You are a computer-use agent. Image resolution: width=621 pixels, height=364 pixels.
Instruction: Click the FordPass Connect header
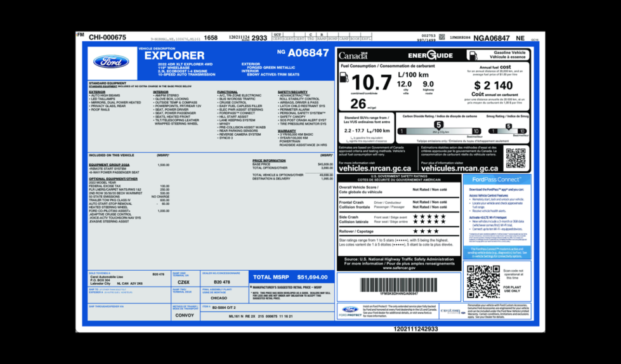point(497,179)
